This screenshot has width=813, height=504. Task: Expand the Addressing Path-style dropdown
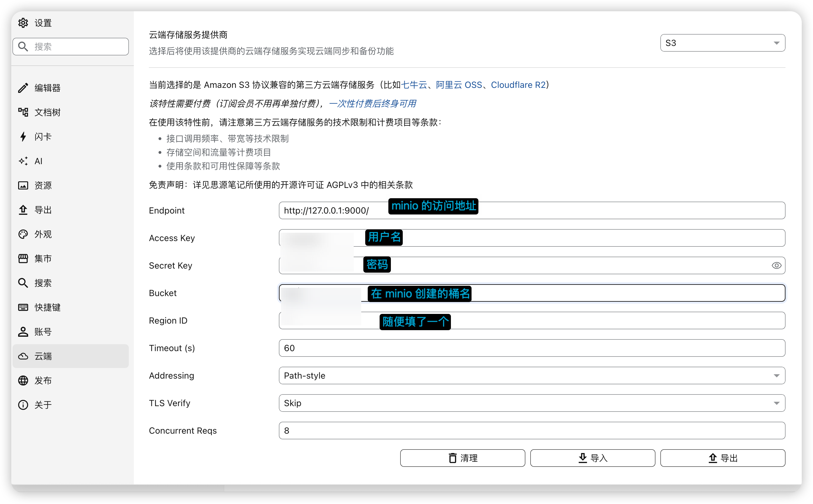coord(532,376)
